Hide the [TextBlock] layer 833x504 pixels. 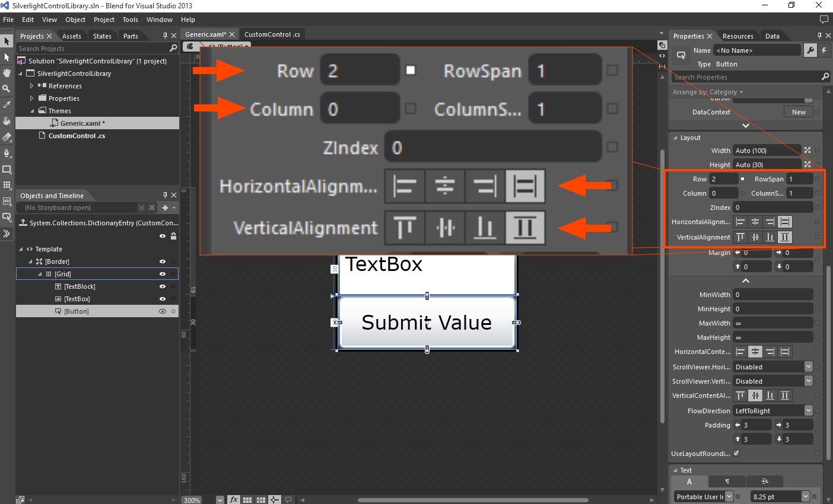[162, 286]
